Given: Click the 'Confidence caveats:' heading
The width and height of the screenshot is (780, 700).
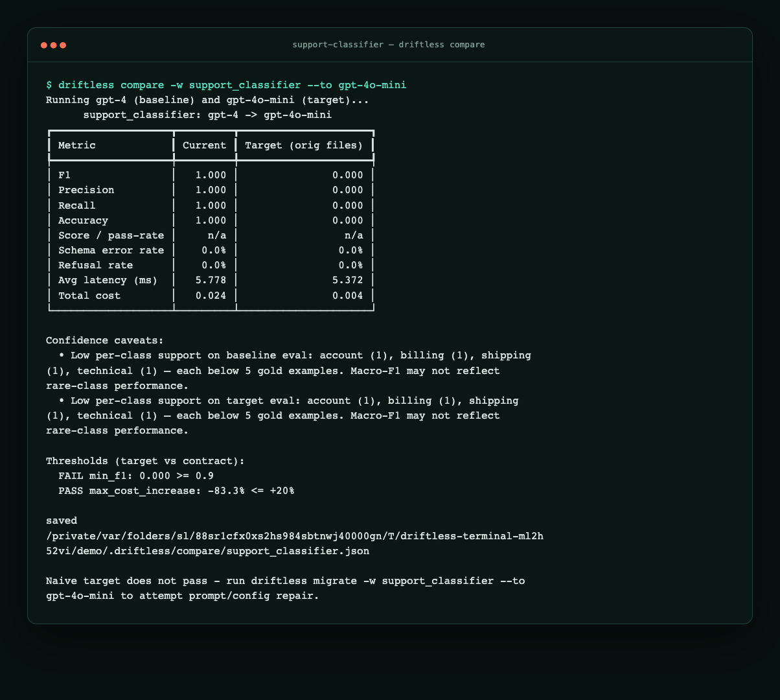Looking at the screenshot, I should [x=105, y=340].
